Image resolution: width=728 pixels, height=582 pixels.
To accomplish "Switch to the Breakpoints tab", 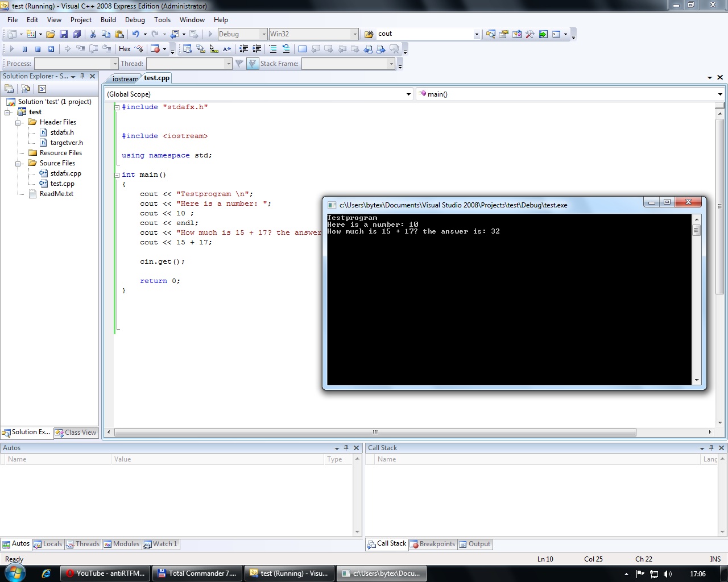I will pos(433,544).
